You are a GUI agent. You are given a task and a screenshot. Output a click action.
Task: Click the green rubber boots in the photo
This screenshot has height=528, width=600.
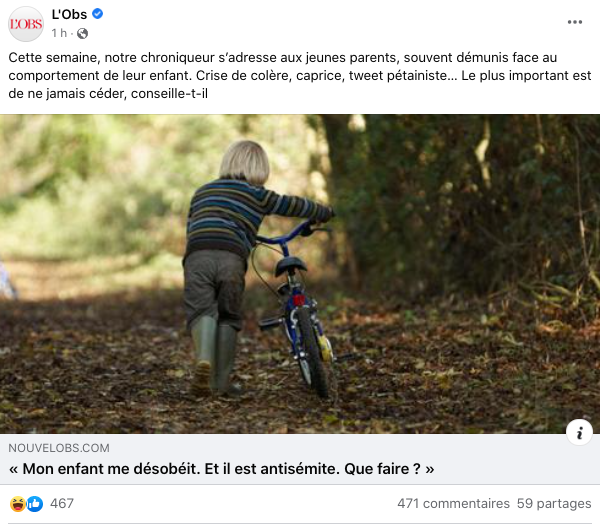(216, 356)
